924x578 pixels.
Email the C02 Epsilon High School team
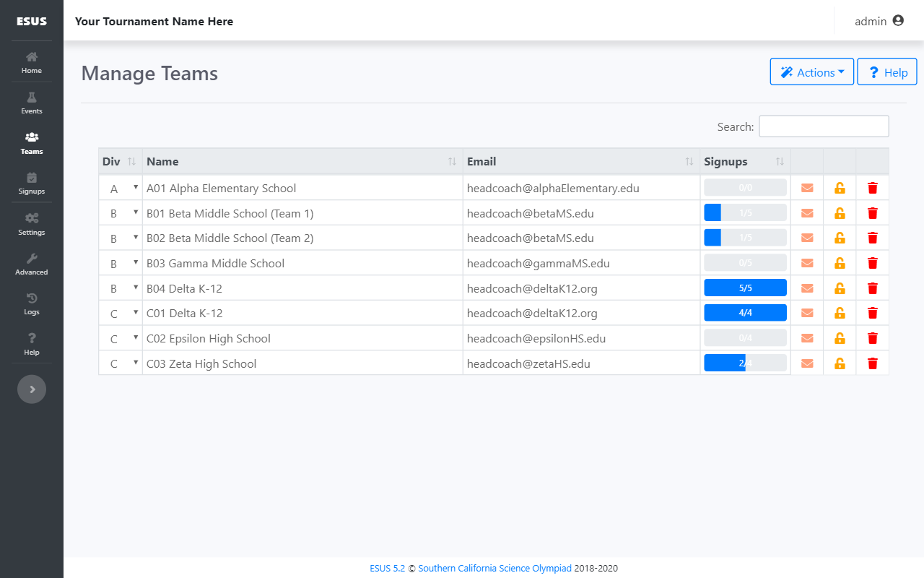pyautogui.click(x=807, y=338)
